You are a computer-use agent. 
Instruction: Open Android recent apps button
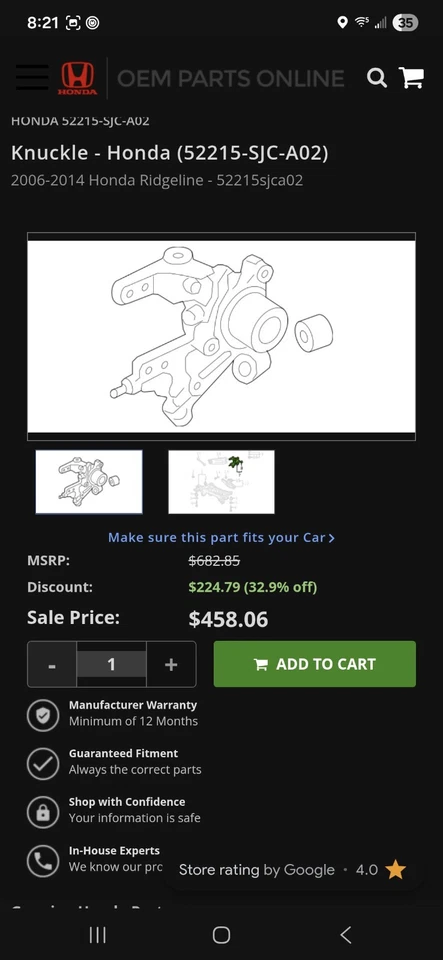click(x=97, y=935)
